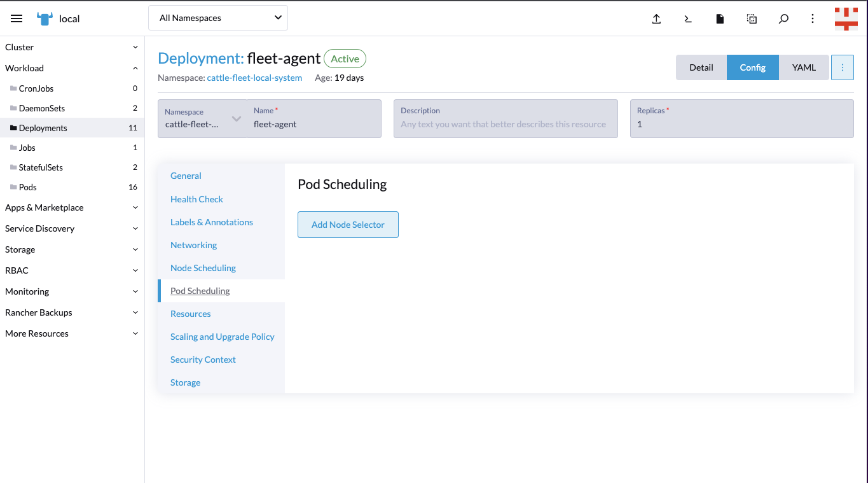
Task: Collapse the Workload section
Action: 72,68
